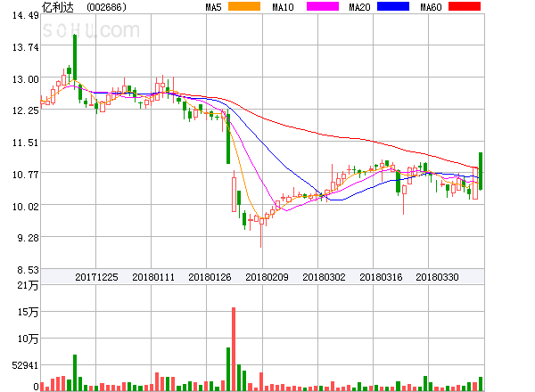This screenshot has height=392, width=535.
Task: Click the 20180330 date label
Action: click(437, 277)
